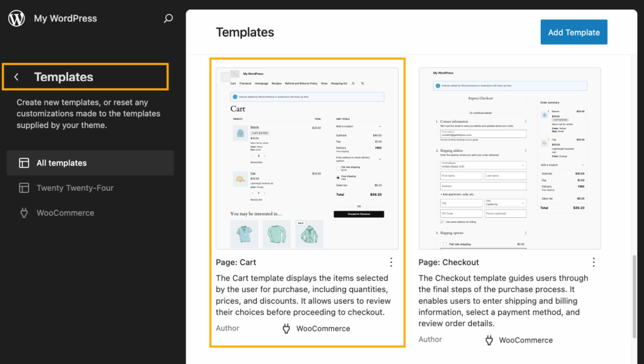This screenshot has height=364, width=644.
Task: Click the Templates sidebar heading text
Action: (x=64, y=77)
